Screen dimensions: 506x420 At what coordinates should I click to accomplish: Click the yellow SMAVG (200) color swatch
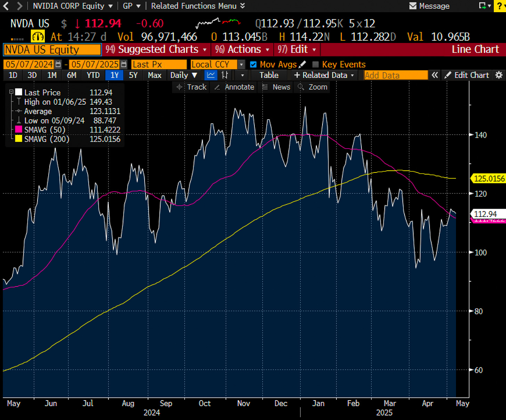click(x=18, y=139)
